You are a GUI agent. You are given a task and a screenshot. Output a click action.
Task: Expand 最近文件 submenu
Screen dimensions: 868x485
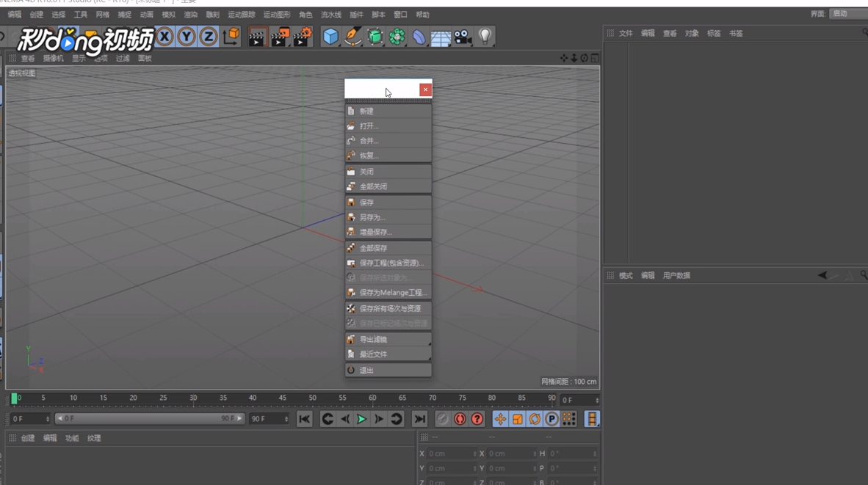tap(388, 354)
